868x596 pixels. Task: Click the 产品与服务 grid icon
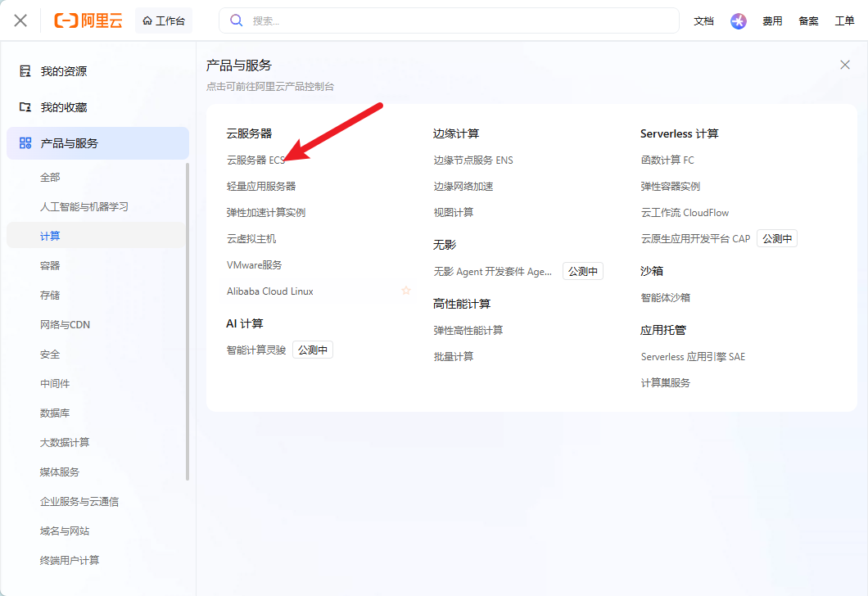[x=25, y=143]
